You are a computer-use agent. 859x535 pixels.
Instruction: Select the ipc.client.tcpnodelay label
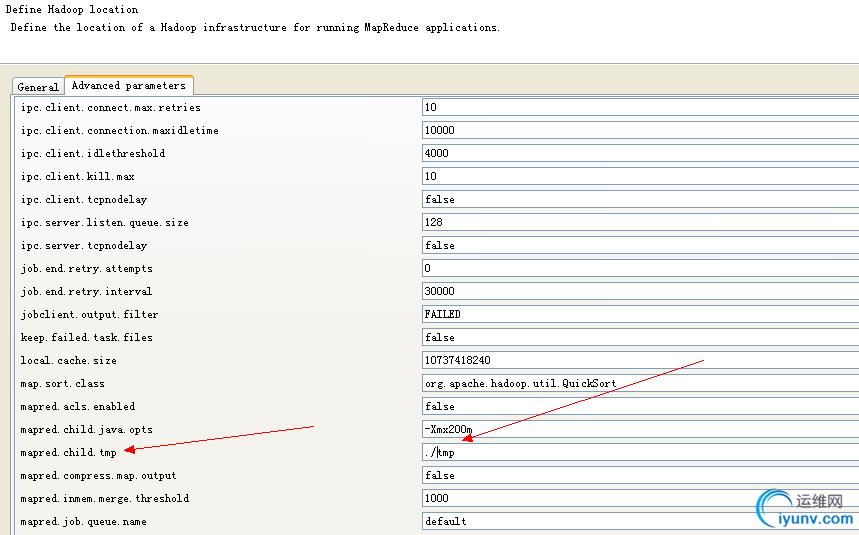coord(84,200)
